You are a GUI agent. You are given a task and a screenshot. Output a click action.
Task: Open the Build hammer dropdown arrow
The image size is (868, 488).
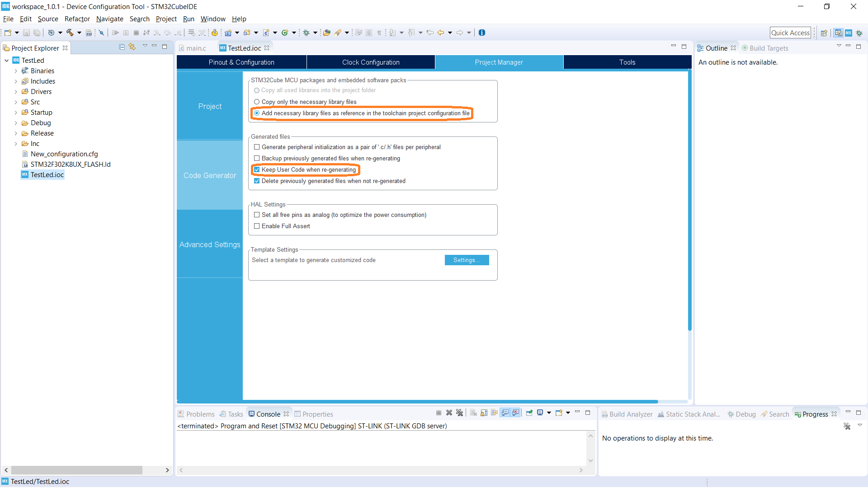coord(79,33)
